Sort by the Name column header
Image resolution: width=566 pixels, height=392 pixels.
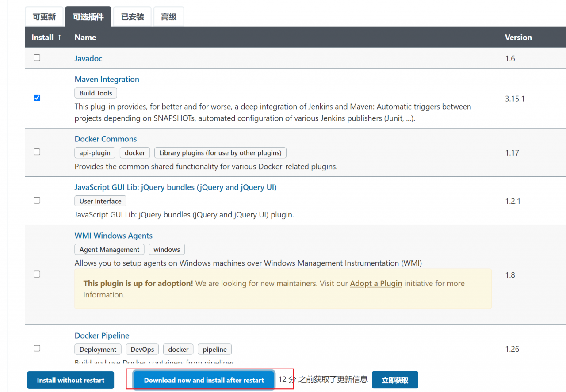[x=85, y=38]
